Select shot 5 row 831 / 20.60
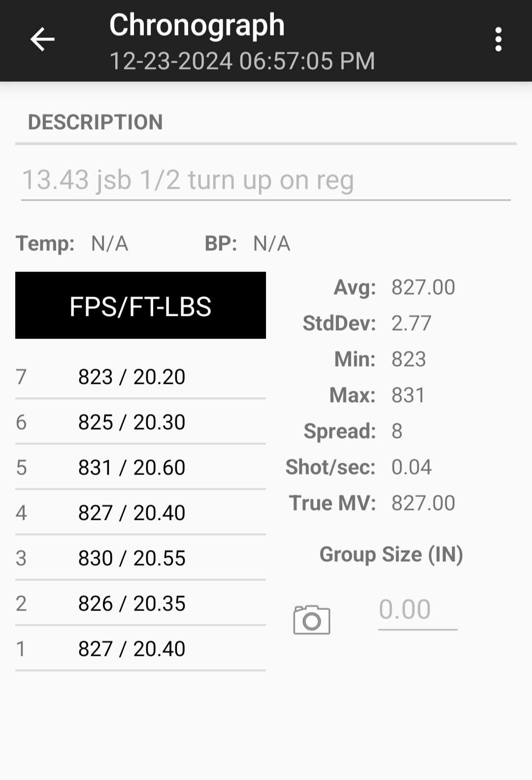Image resolution: width=532 pixels, height=780 pixels. [140, 468]
